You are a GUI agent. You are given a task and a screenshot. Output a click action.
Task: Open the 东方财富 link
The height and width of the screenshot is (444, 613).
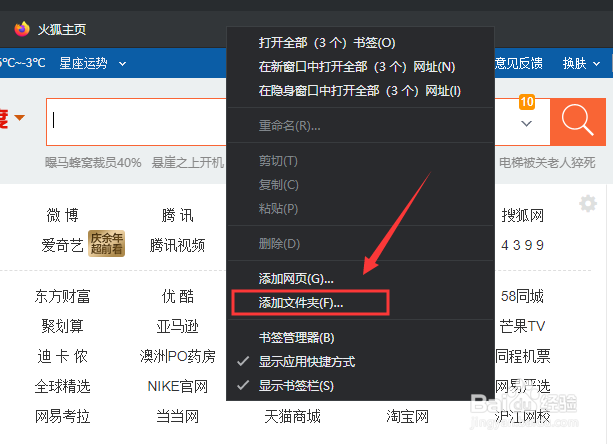(x=62, y=296)
